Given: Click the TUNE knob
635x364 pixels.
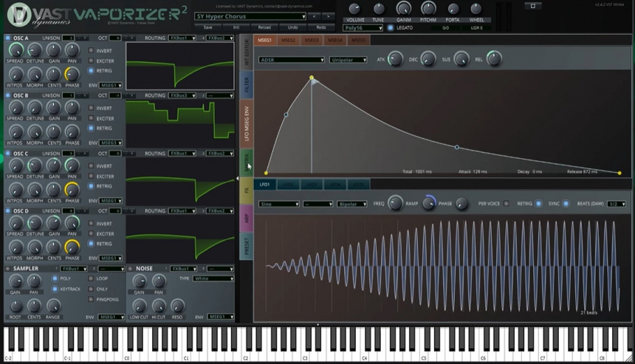Looking at the screenshot, I should pos(379,9).
